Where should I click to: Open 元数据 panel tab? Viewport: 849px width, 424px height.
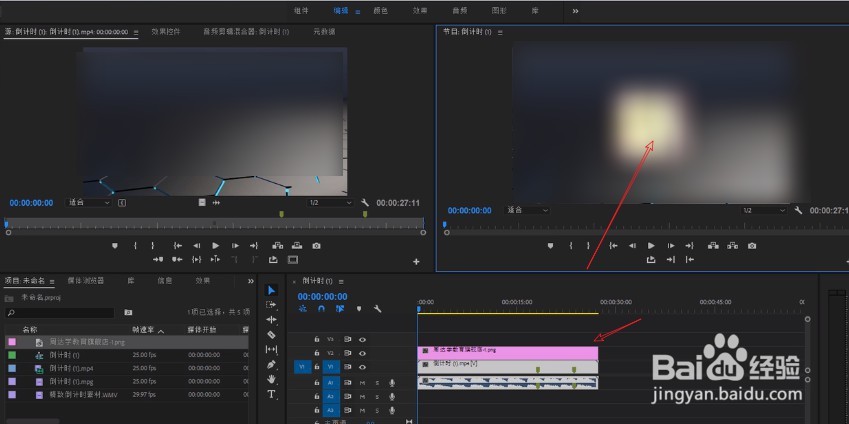tap(324, 32)
